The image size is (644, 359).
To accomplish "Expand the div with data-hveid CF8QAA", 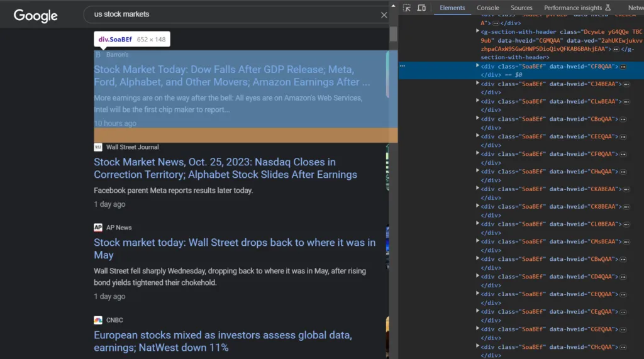I will click(x=477, y=66).
